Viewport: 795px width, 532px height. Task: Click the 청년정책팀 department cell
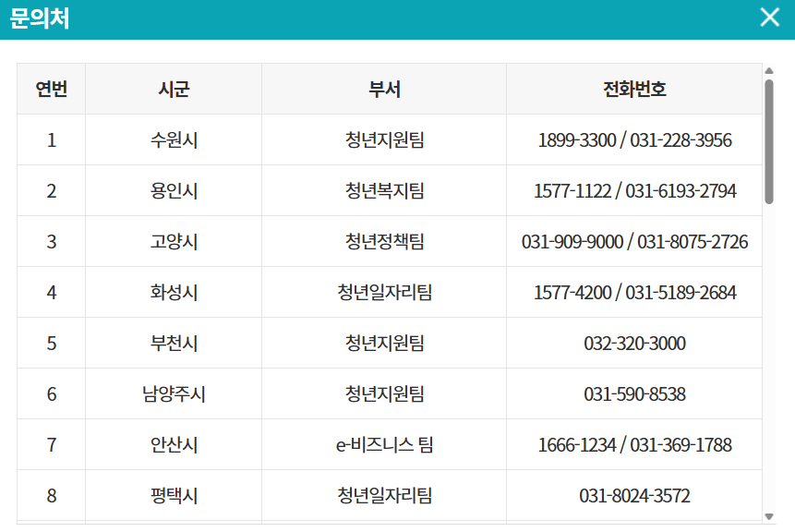click(x=384, y=241)
